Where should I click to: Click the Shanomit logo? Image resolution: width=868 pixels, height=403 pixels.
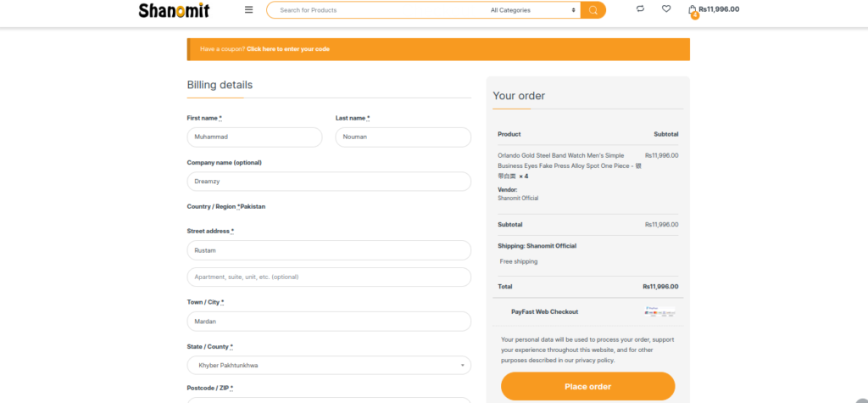click(x=174, y=10)
